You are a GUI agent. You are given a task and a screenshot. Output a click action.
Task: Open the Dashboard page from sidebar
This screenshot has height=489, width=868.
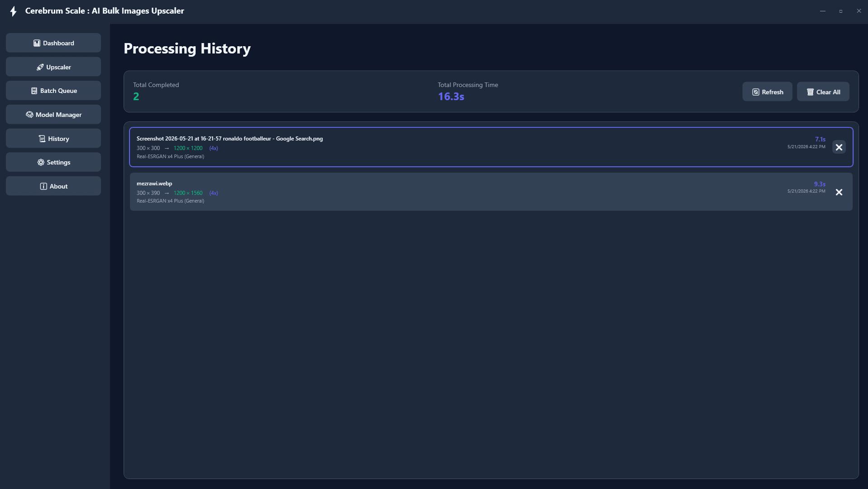[x=53, y=43]
